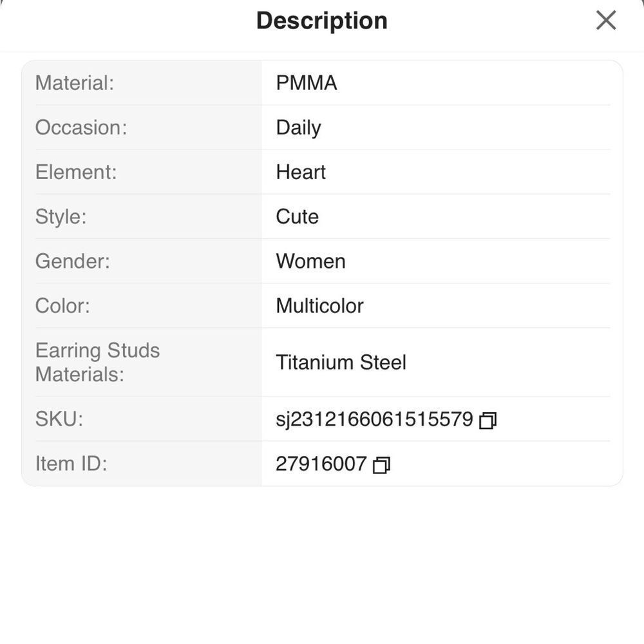The width and height of the screenshot is (644, 644).
Task: Click the Earring Studs Materials label
Action: point(98,362)
